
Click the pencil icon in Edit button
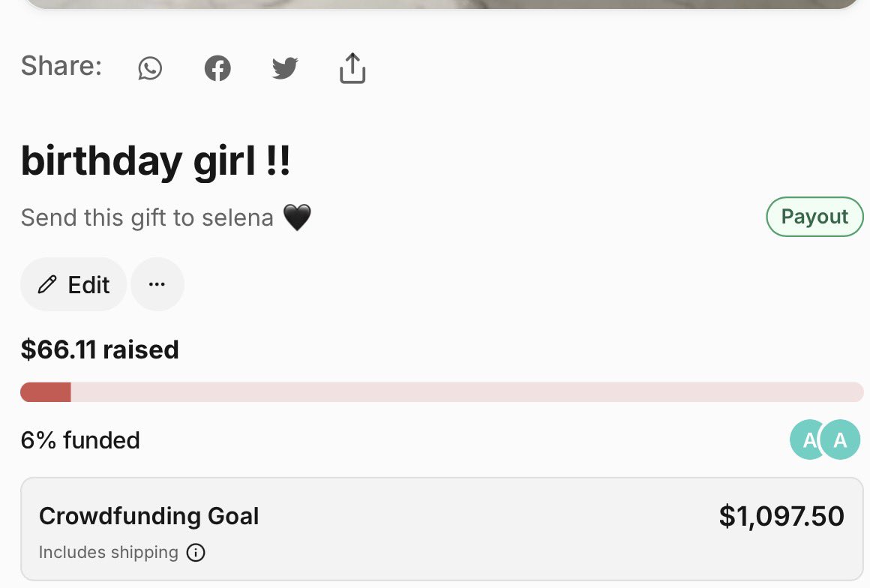tap(47, 284)
